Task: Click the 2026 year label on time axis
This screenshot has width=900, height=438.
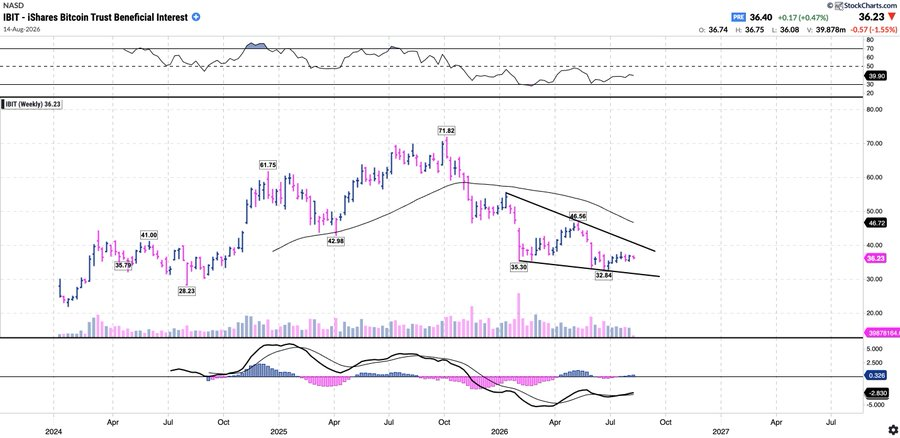Action: pyautogui.click(x=499, y=431)
